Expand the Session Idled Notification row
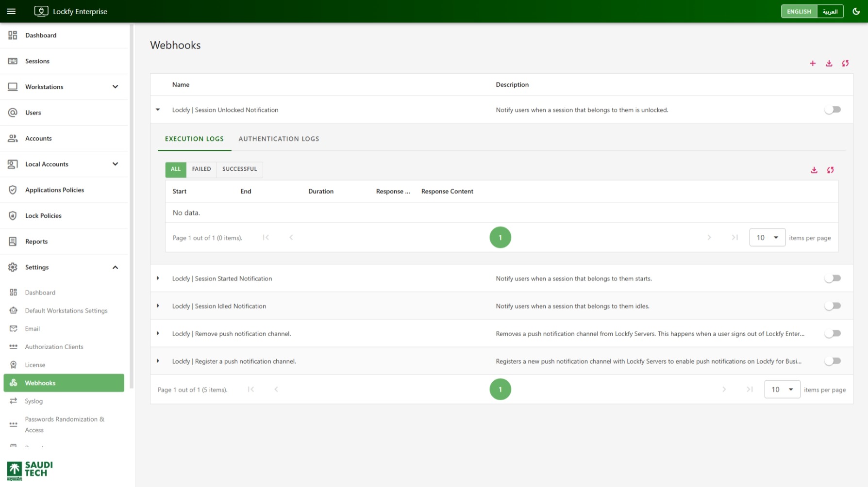 coord(158,306)
